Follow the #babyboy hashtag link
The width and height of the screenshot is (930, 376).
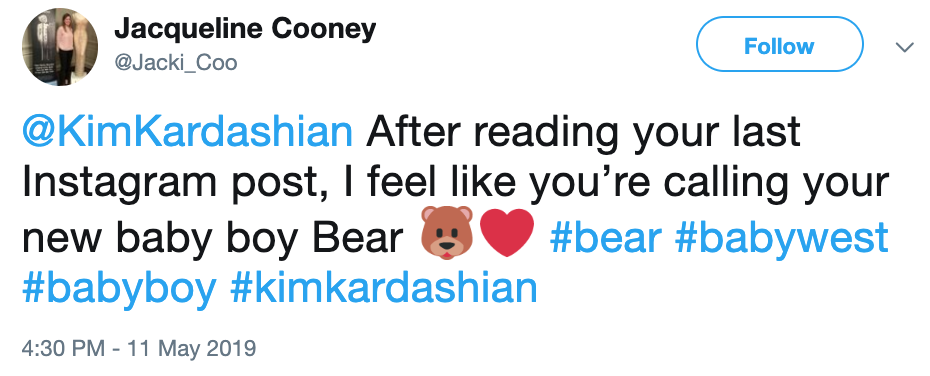point(119,289)
